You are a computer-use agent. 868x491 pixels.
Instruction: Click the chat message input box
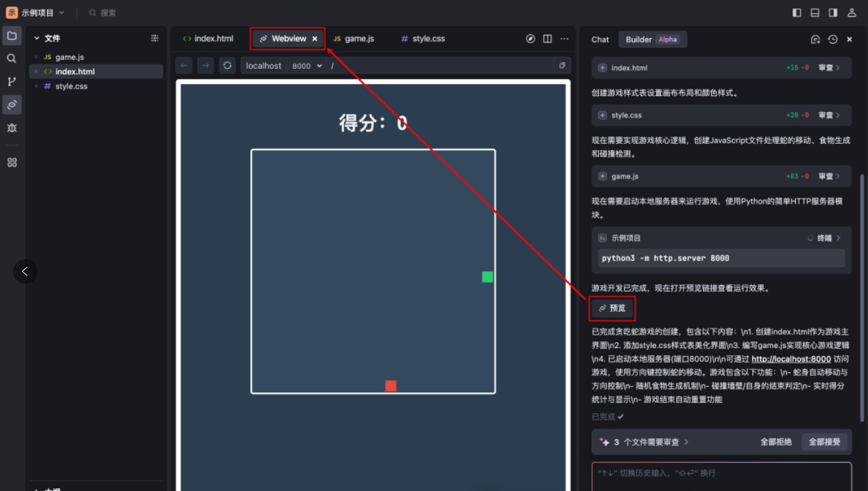[722, 477]
